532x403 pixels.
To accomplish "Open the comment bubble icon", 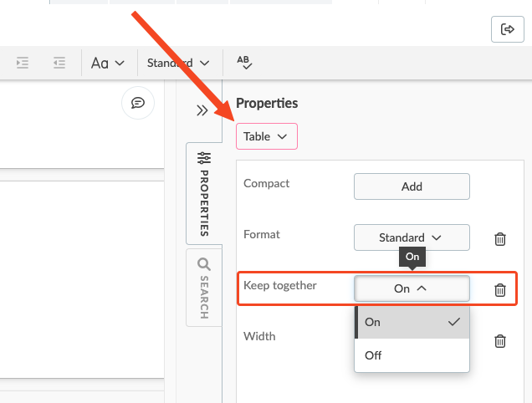I will coord(138,103).
